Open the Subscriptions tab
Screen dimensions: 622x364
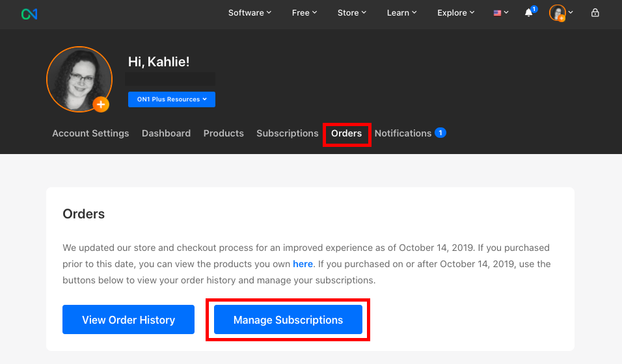[287, 133]
